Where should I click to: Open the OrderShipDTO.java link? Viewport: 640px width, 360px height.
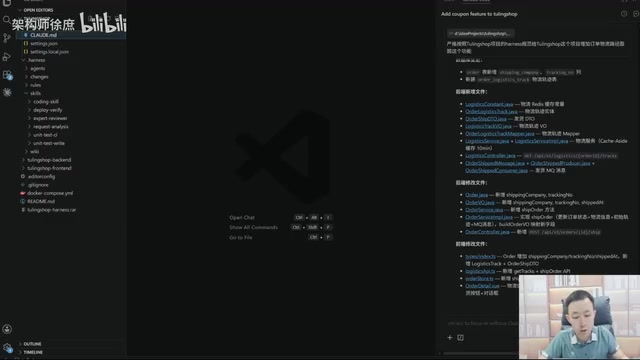coord(486,119)
